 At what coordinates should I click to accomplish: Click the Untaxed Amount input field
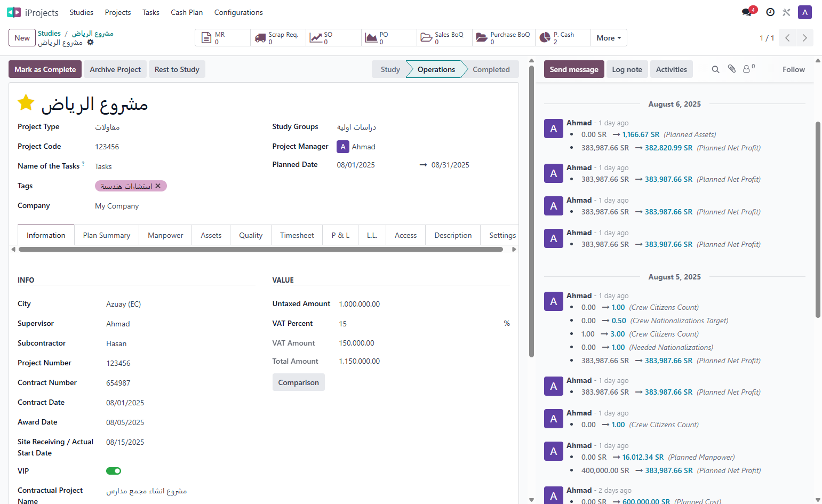pos(424,304)
